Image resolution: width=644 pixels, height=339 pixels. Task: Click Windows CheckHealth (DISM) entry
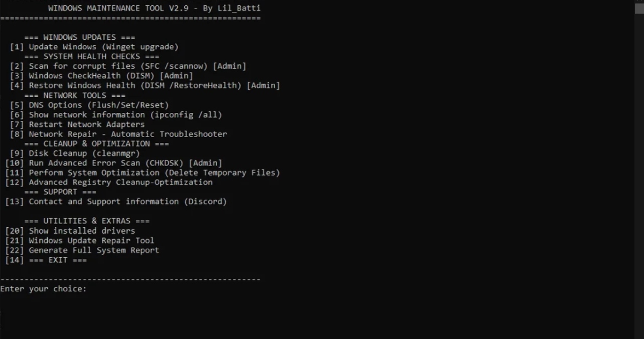[101, 76]
